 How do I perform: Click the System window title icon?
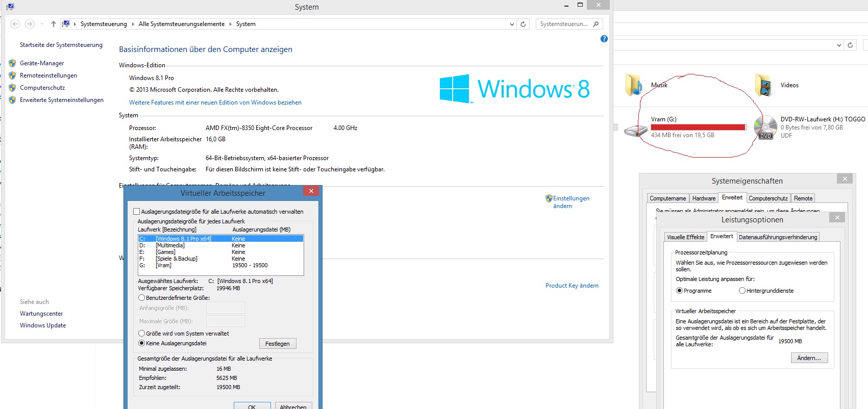(10, 7)
